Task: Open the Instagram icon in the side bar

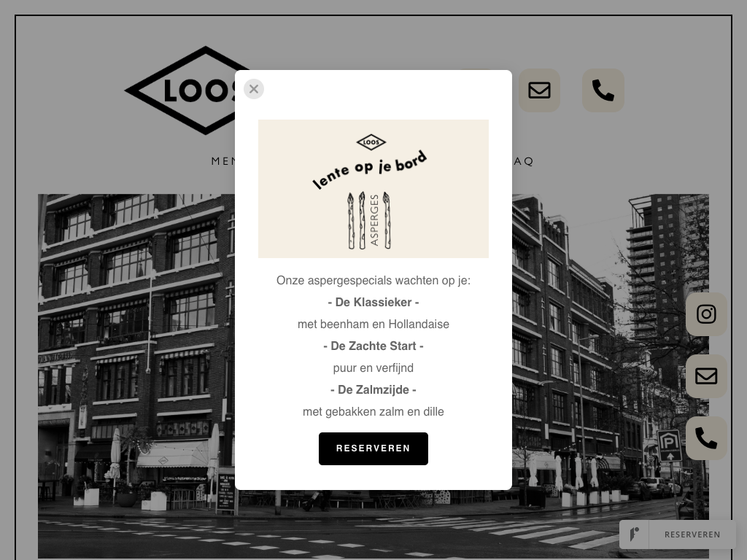Action: [x=706, y=314]
